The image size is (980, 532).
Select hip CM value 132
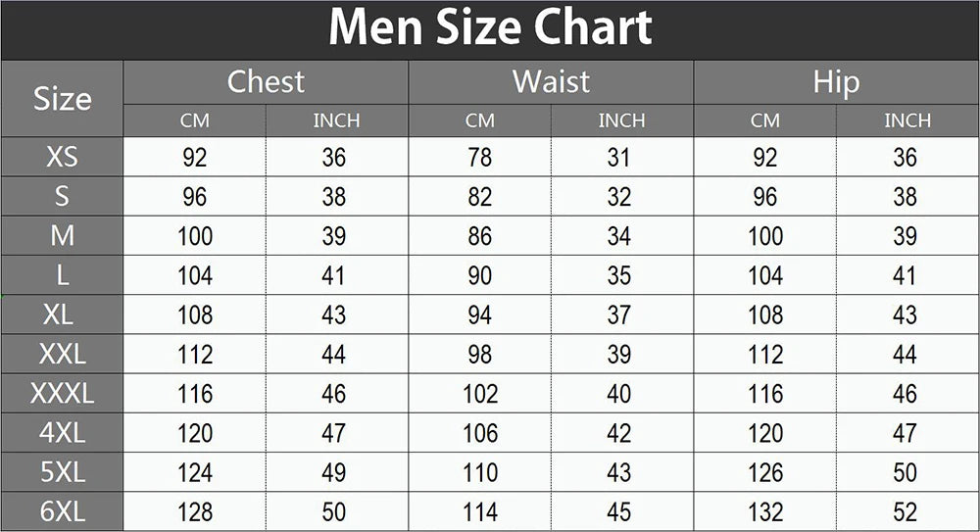pyautogui.click(x=765, y=512)
